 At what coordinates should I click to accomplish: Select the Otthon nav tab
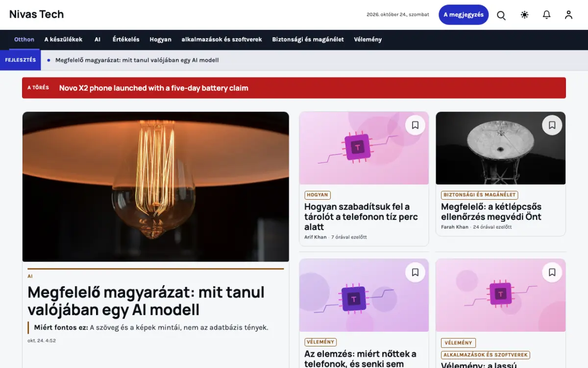[24, 39]
